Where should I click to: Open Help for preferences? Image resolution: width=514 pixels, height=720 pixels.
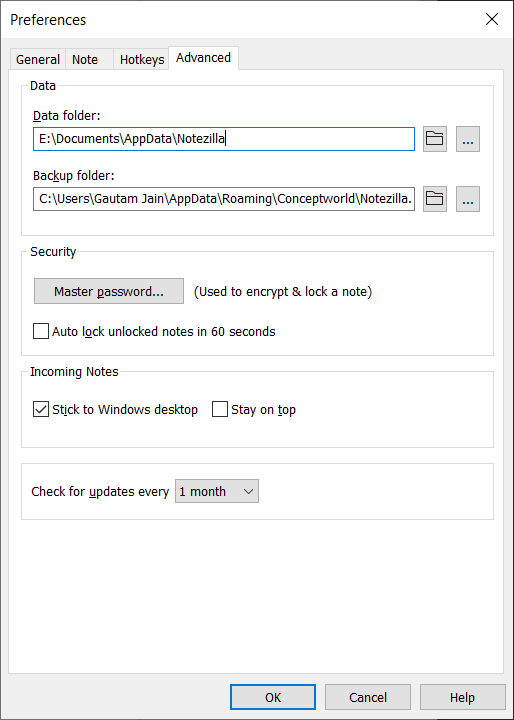[463, 697]
